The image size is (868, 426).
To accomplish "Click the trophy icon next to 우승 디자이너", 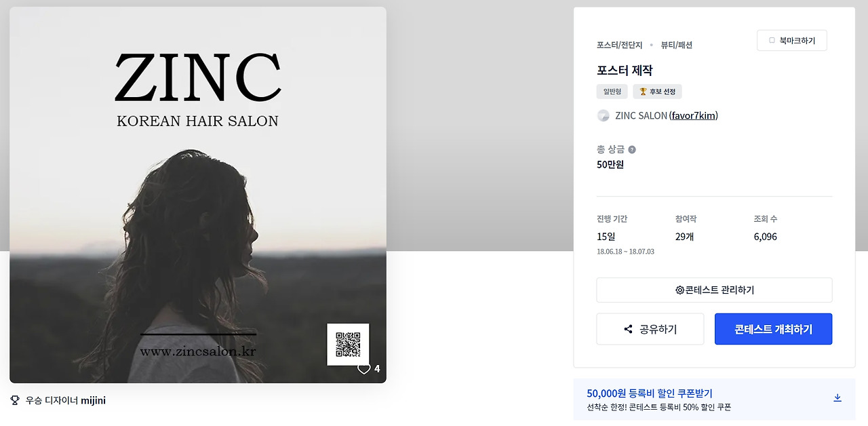I will coord(15,400).
